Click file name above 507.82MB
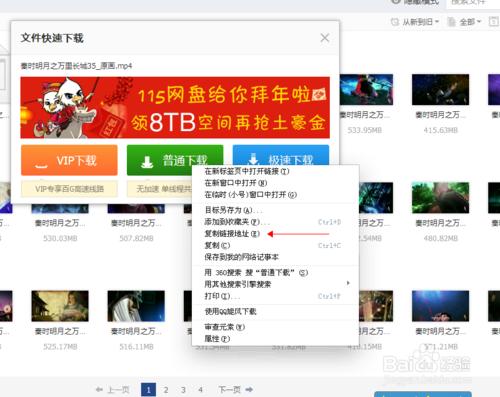Screen dimensions: 500x397 click(x=136, y=223)
